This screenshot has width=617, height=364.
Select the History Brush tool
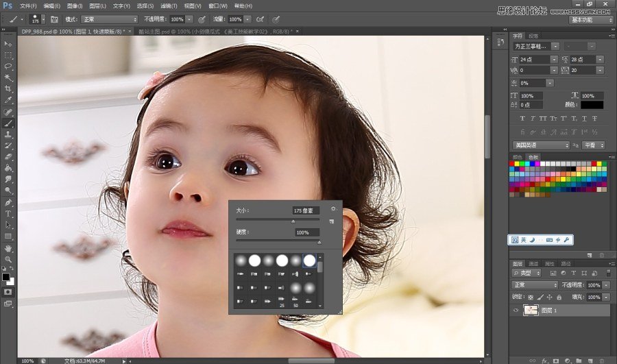point(8,145)
